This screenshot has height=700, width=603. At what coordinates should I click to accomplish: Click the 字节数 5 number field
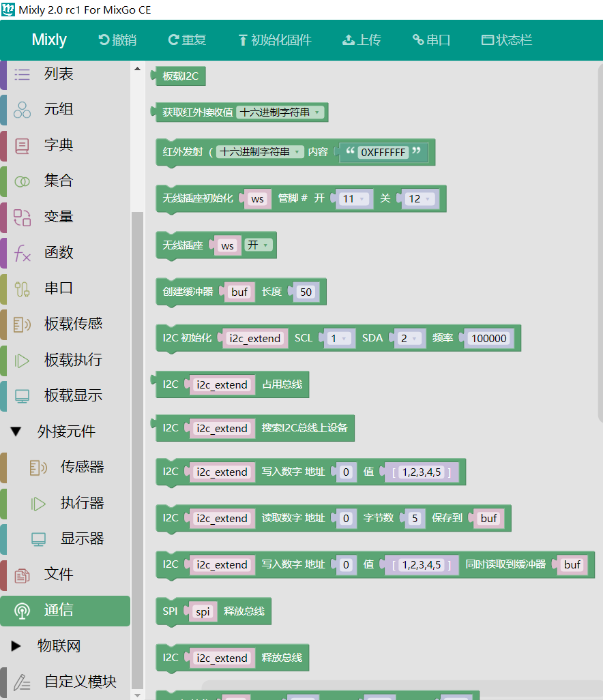(415, 518)
